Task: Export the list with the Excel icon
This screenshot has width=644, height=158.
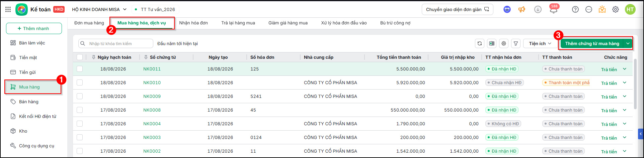Action: pyautogui.click(x=492, y=43)
